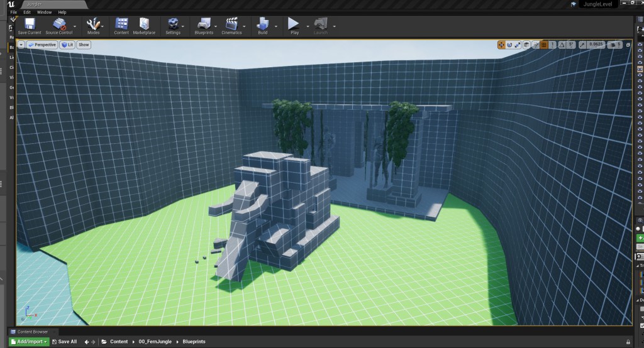Click the Save Current toolbar icon
Viewport: 644px width, 348px height.
(30, 25)
